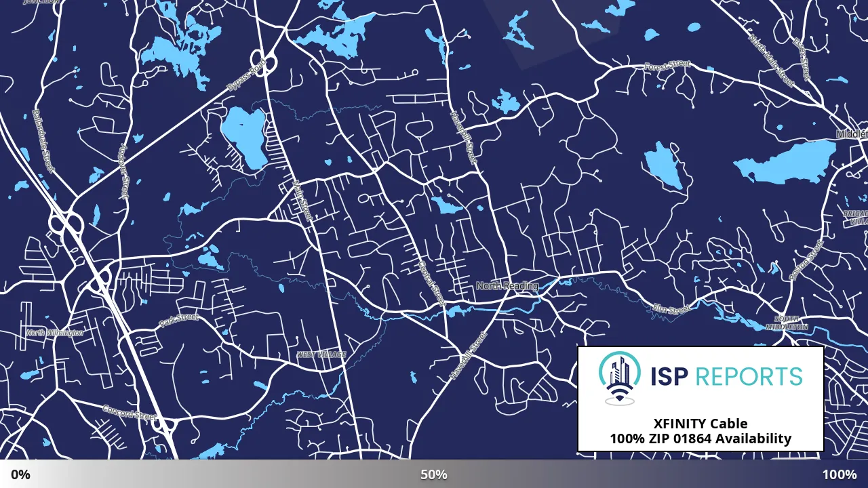Viewport: 868px width, 488px height.
Task: Click the 0% legend label
Action: 20,474
